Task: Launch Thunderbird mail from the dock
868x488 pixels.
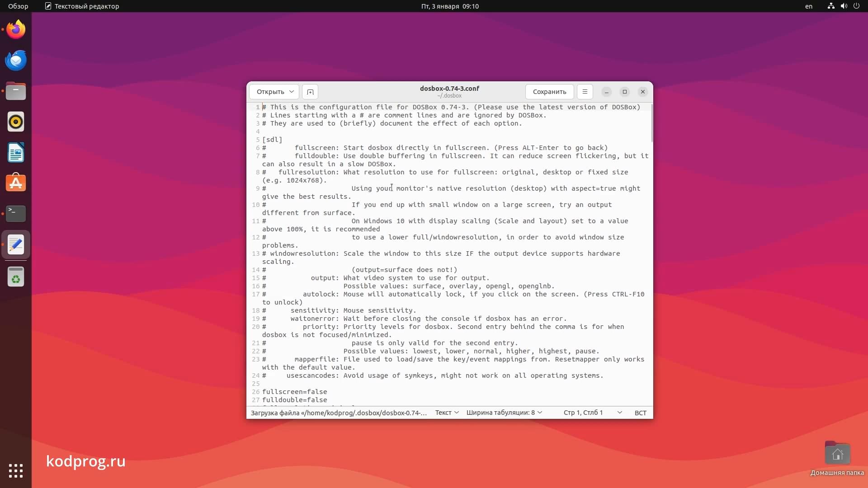Action: 16,60
